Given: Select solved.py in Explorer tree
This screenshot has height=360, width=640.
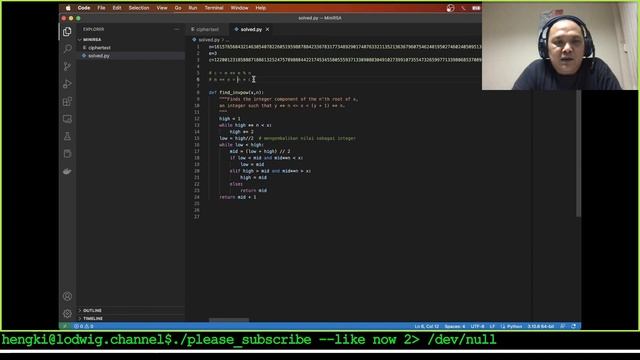Looking at the screenshot, I should tap(99, 56).
